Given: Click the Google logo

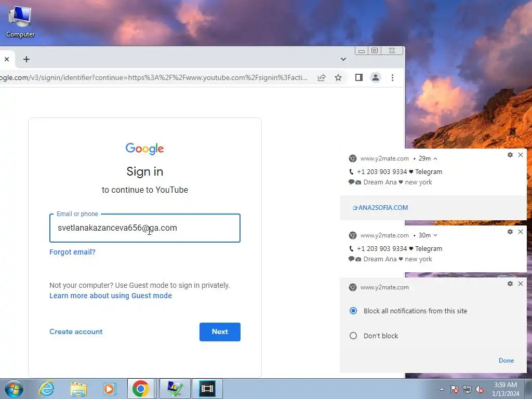Looking at the screenshot, I should (145, 149).
